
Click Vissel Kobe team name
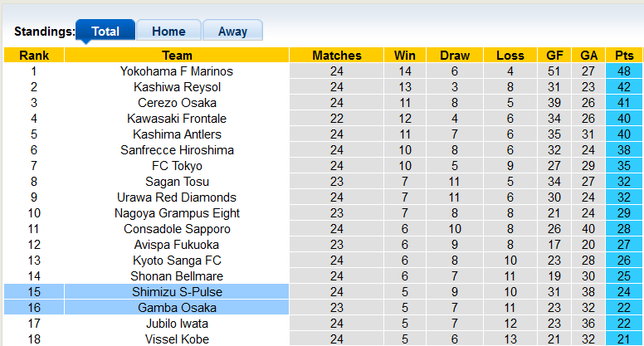(x=177, y=339)
